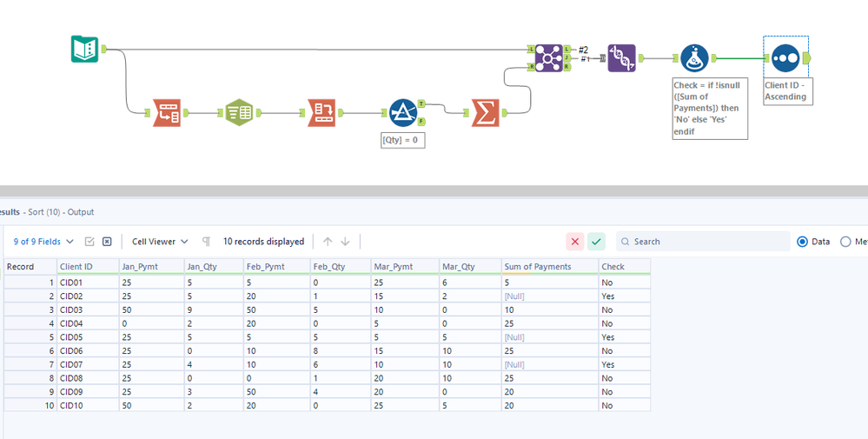Viewport: 868px width, 439px height.
Task: Click the Jan_Pymt column header
Action: pyautogui.click(x=152, y=266)
